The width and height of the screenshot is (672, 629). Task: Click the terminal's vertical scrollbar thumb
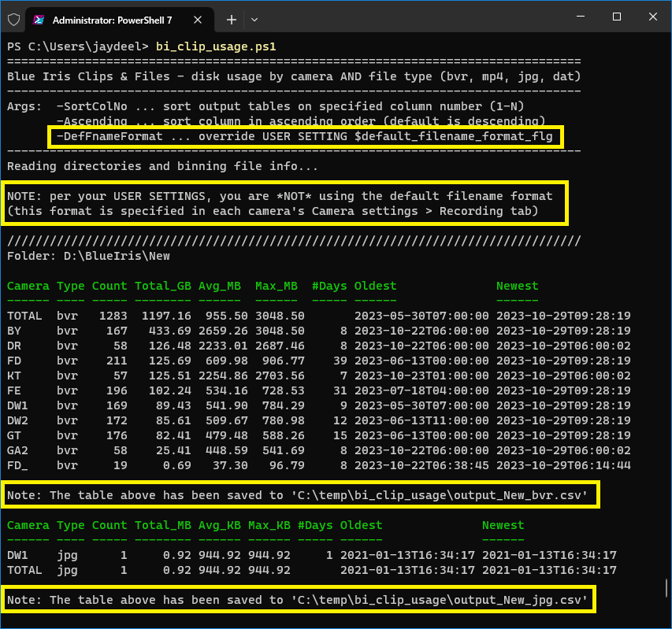666,588
